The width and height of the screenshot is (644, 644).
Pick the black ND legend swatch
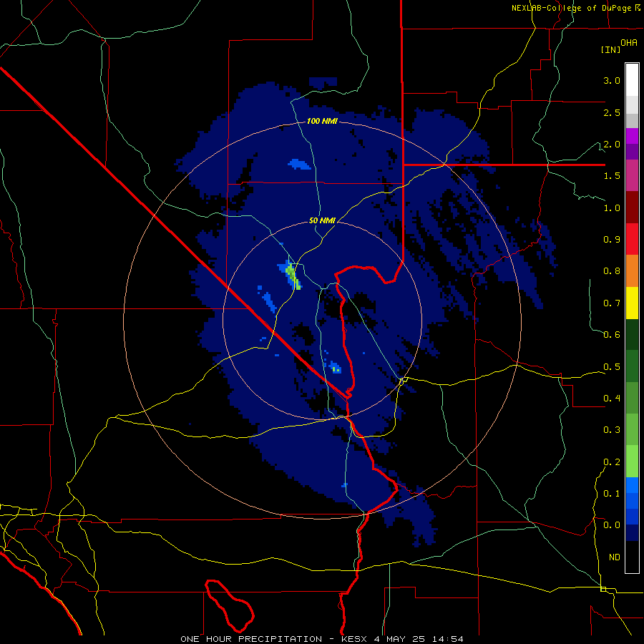(x=632, y=557)
